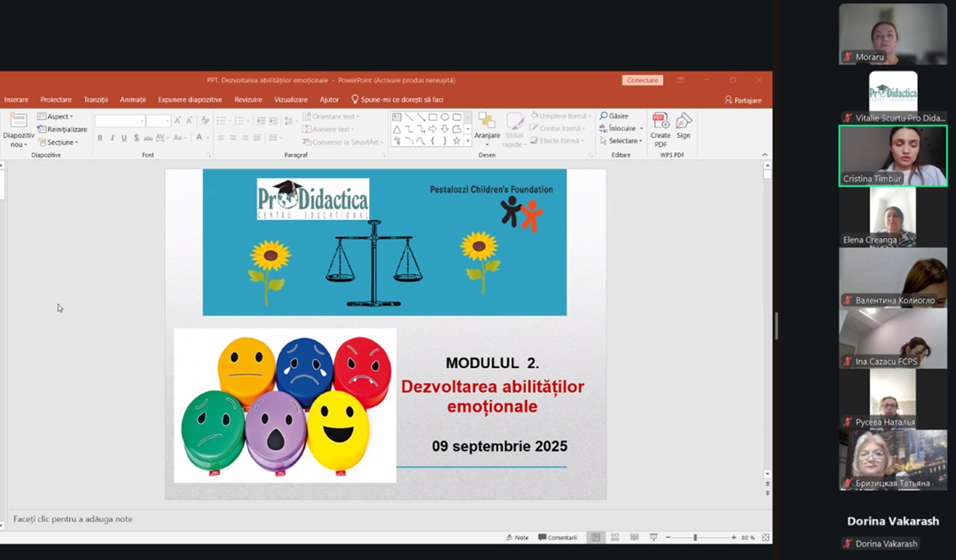The height and width of the screenshot is (560, 956).
Task: Toggle the Comentarii pane
Action: (558, 538)
